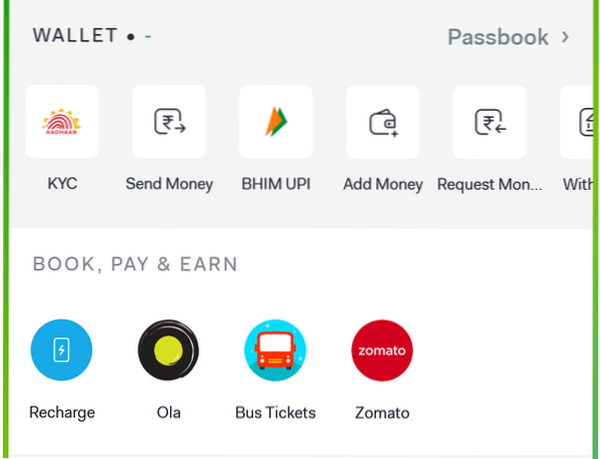Select the Add Money wallet icon
The height and width of the screenshot is (459, 600).
(383, 122)
